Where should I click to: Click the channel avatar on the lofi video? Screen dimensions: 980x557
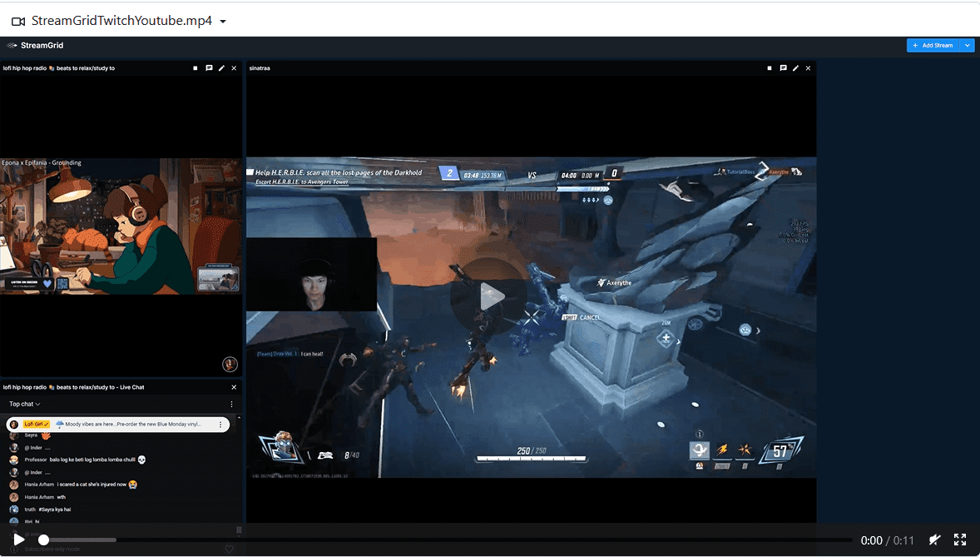230,364
